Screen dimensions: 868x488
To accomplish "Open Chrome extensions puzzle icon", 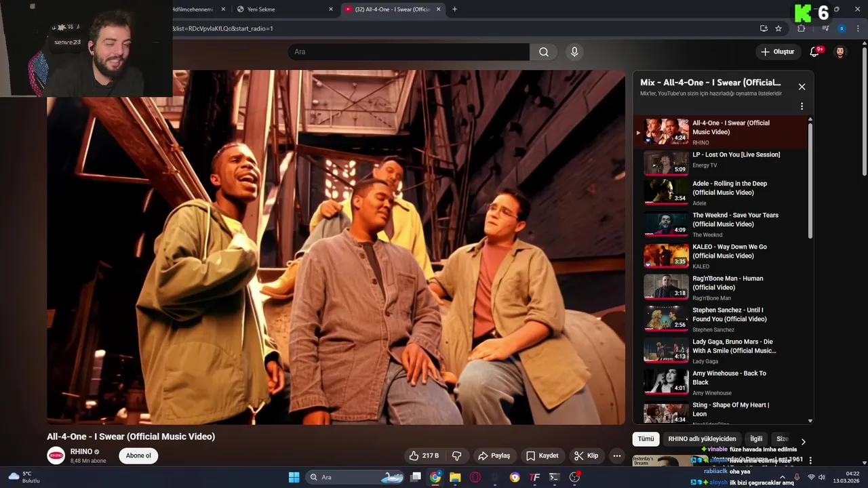I will click(x=802, y=28).
